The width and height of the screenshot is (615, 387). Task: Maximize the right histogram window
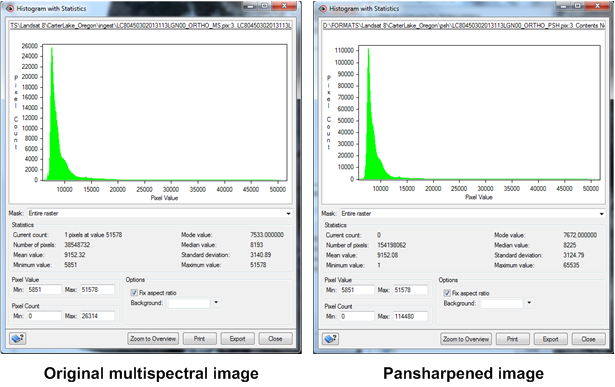[577, 6]
